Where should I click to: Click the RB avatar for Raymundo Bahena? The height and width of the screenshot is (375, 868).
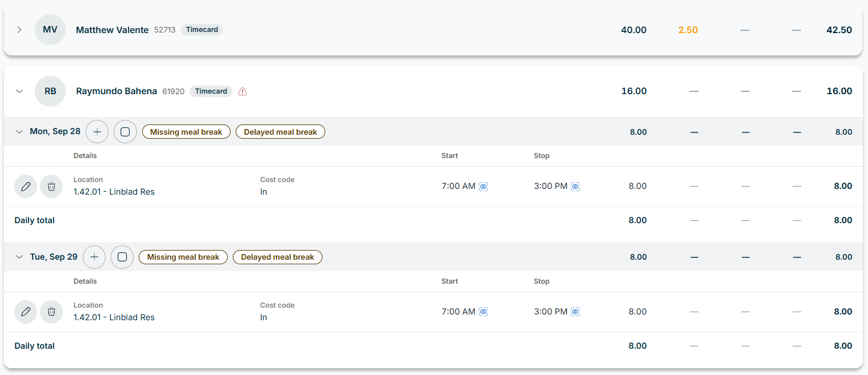click(50, 91)
